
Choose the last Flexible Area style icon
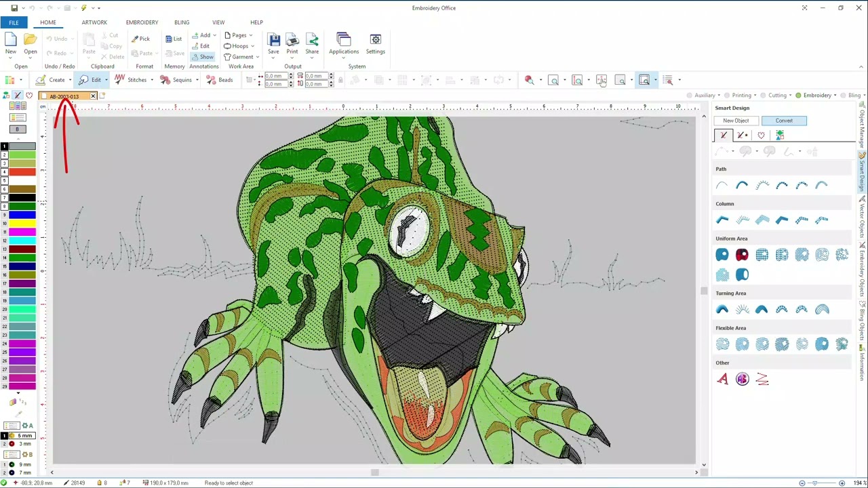point(842,344)
